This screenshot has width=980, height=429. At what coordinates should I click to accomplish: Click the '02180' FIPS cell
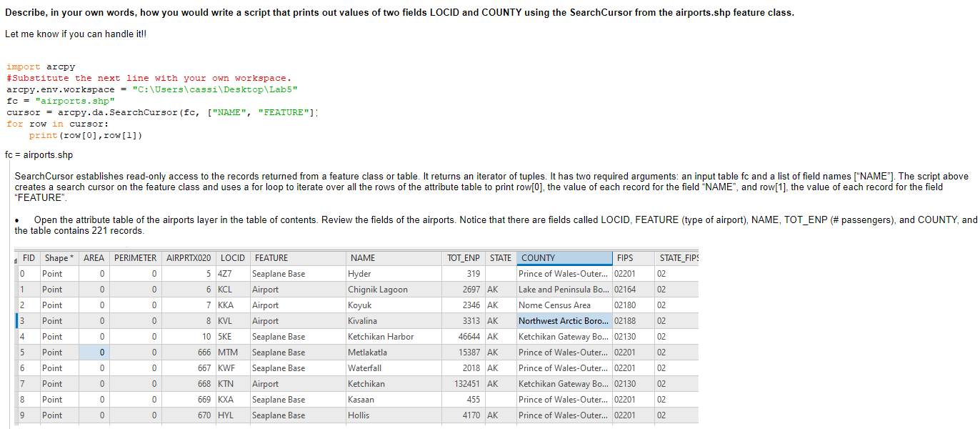pyautogui.click(x=634, y=305)
